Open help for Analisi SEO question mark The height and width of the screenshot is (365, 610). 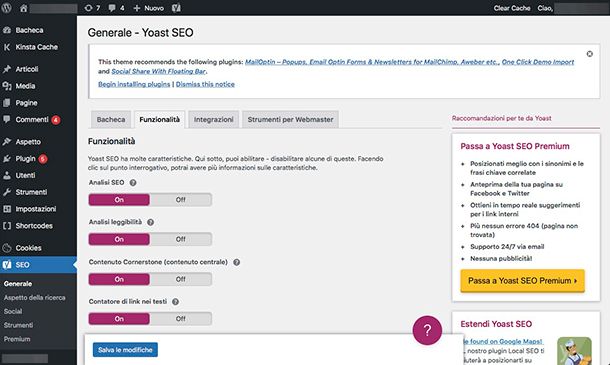coord(133,182)
